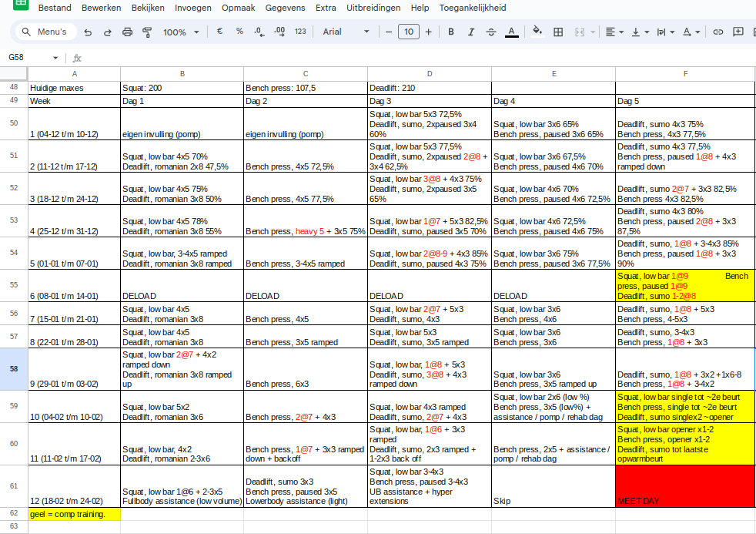Print the spreadsheet using the printer icon
This screenshot has height=534, width=756.
pos(128,32)
